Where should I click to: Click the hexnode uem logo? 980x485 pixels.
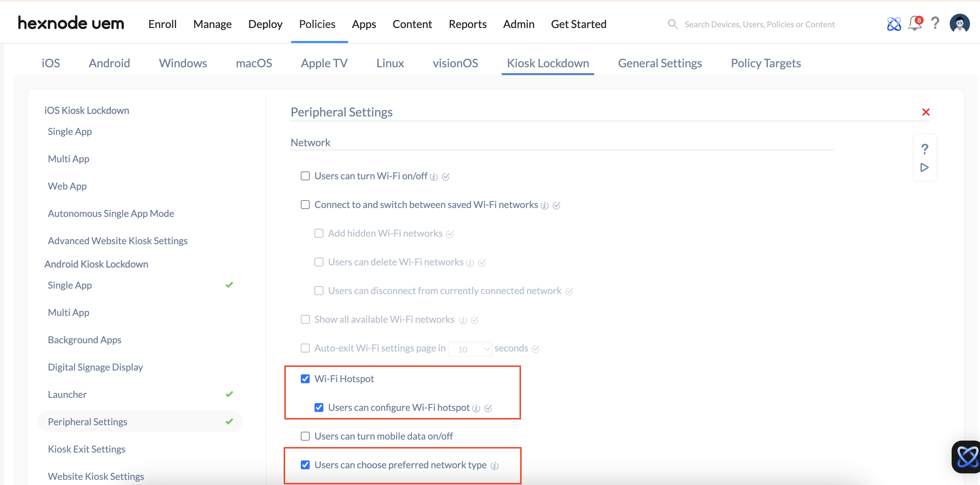(x=71, y=24)
